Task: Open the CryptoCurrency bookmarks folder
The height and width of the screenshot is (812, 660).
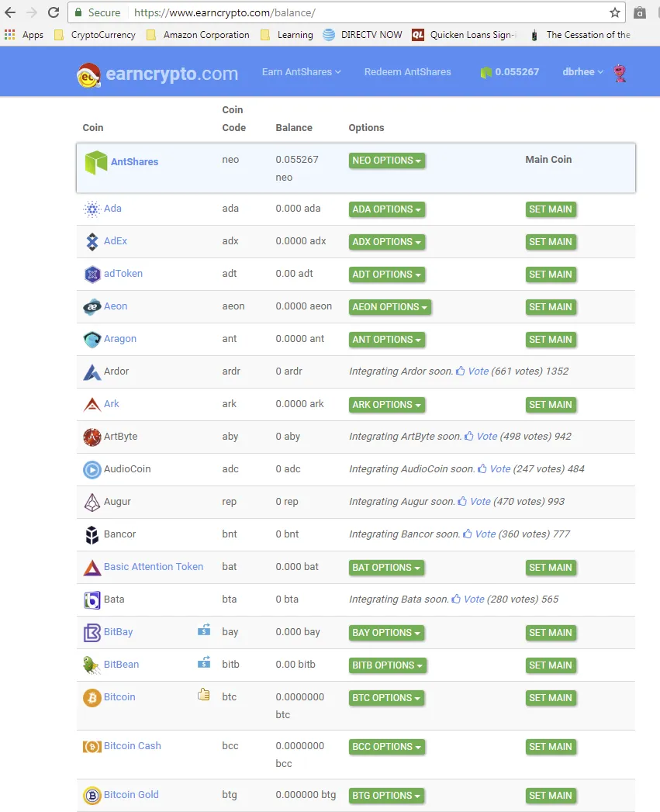Action: [95, 35]
